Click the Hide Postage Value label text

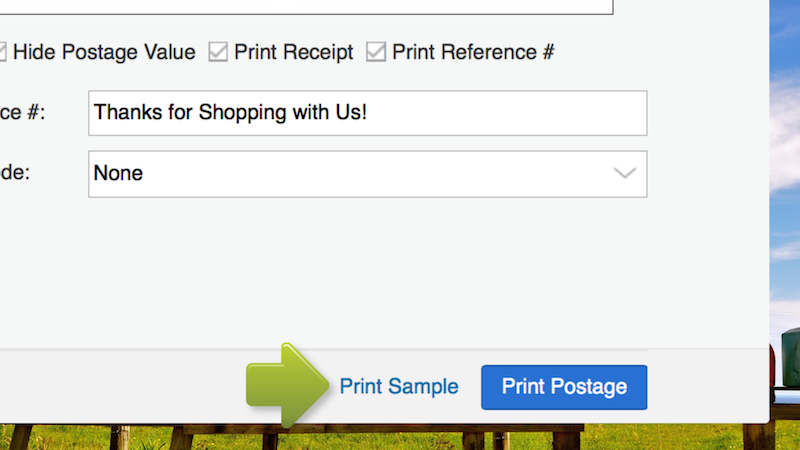(104, 52)
